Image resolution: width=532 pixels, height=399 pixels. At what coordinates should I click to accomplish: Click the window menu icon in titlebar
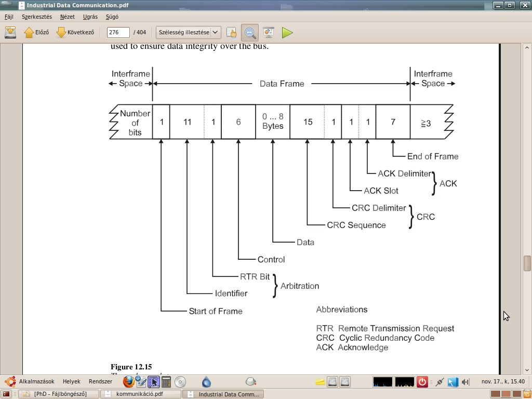21,5
